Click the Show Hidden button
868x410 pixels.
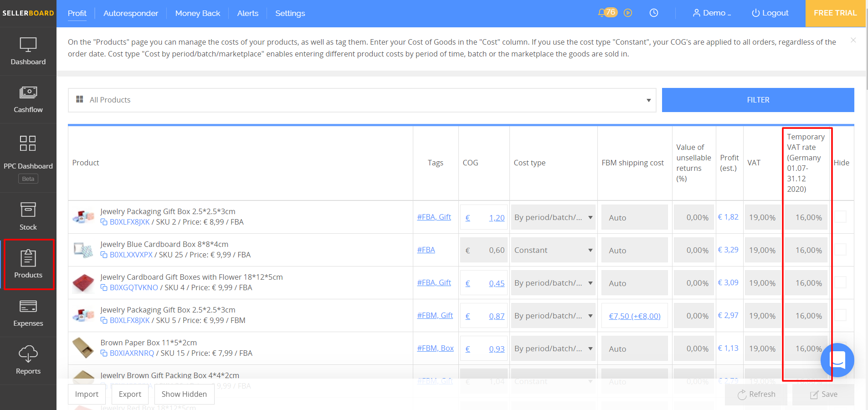[x=184, y=394]
